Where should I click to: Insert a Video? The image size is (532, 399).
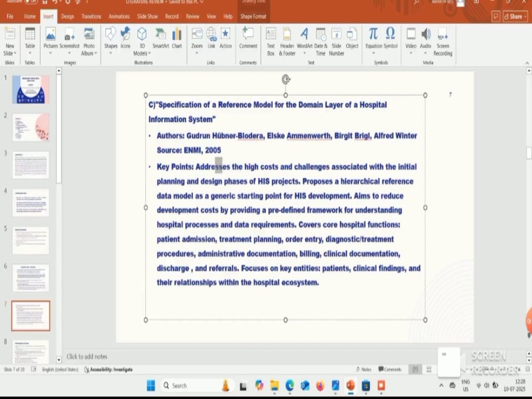pos(411,41)
